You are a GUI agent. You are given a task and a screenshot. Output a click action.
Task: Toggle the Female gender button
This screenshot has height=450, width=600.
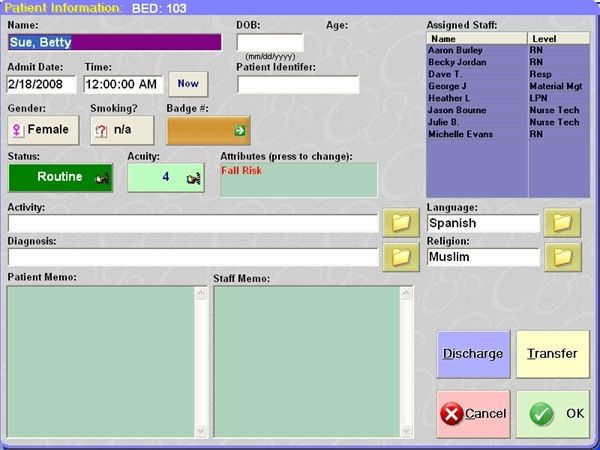pos(41,130)
